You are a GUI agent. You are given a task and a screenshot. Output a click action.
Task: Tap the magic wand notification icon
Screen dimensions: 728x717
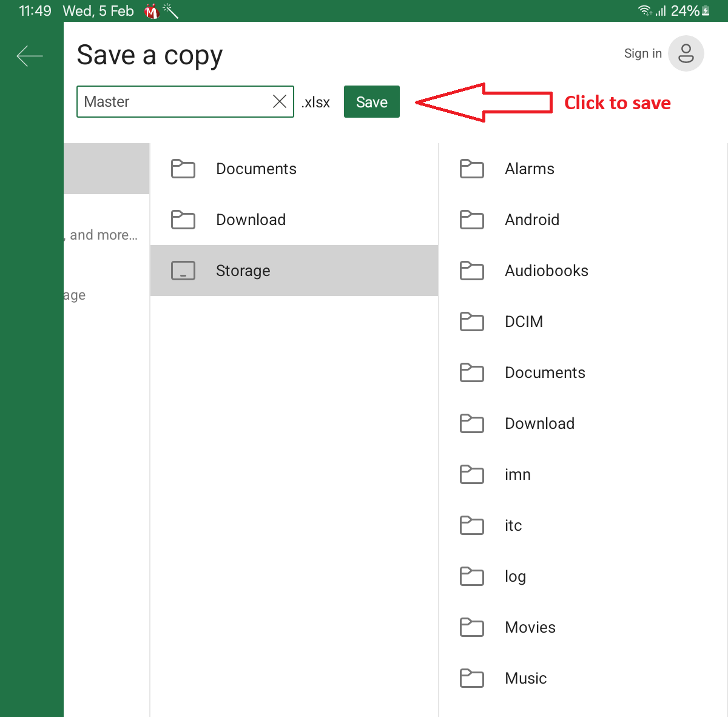pos(170,10)
